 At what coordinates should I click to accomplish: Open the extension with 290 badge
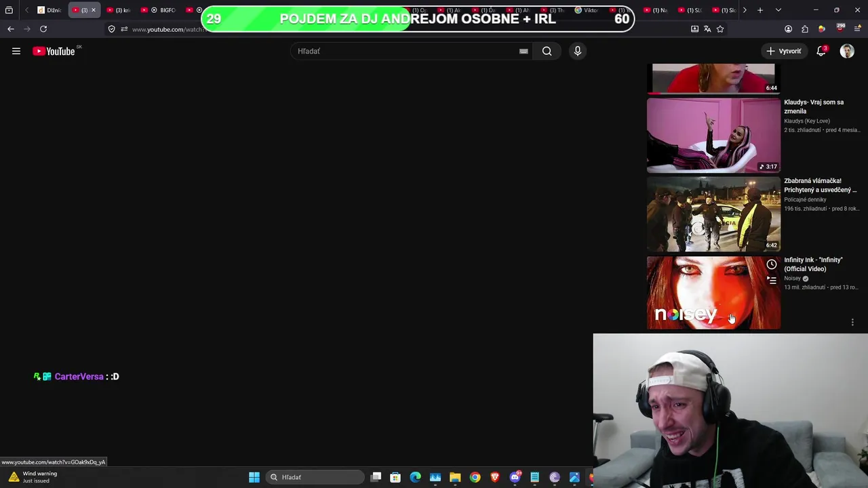pyautogui.click(x=840, y=28)
